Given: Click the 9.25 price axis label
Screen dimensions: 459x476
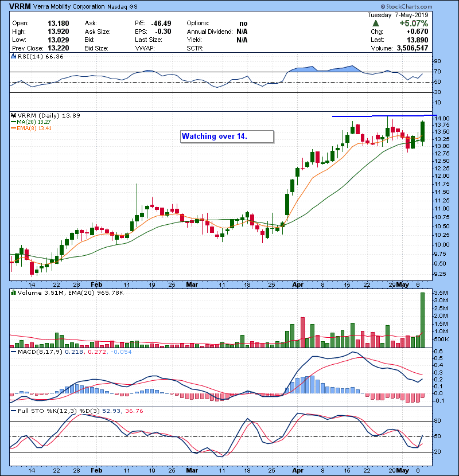Looking at the screenshot, I should [439, 275].
